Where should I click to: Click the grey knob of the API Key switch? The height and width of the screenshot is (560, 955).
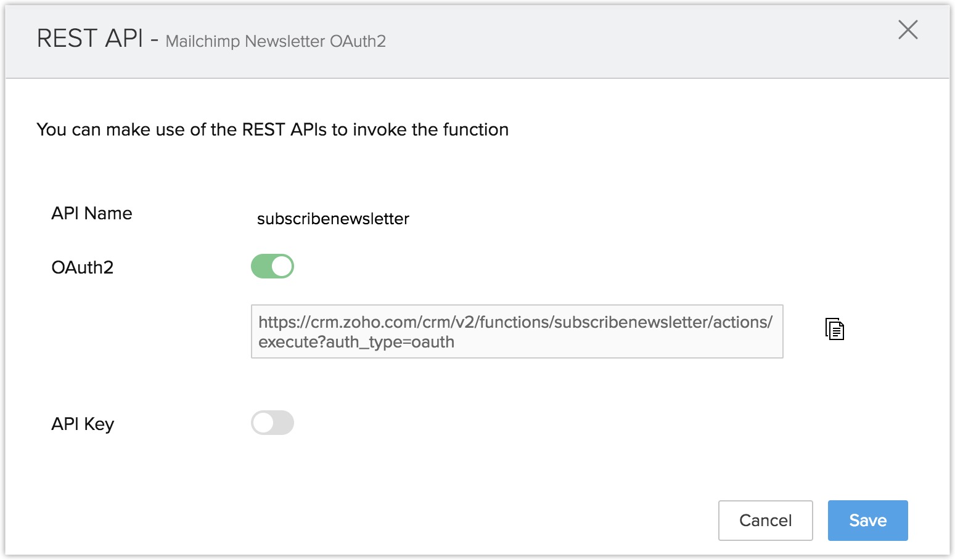click(263, 423)
